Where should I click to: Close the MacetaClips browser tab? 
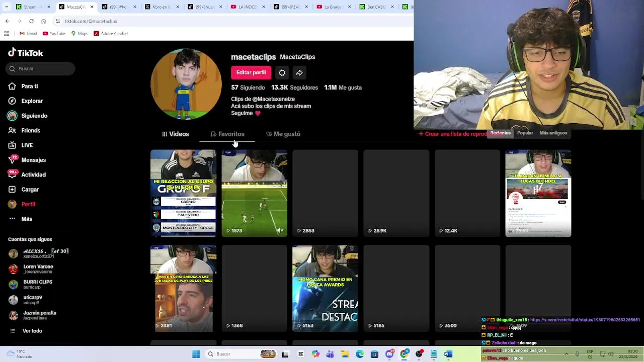click(x=92, y=7)
